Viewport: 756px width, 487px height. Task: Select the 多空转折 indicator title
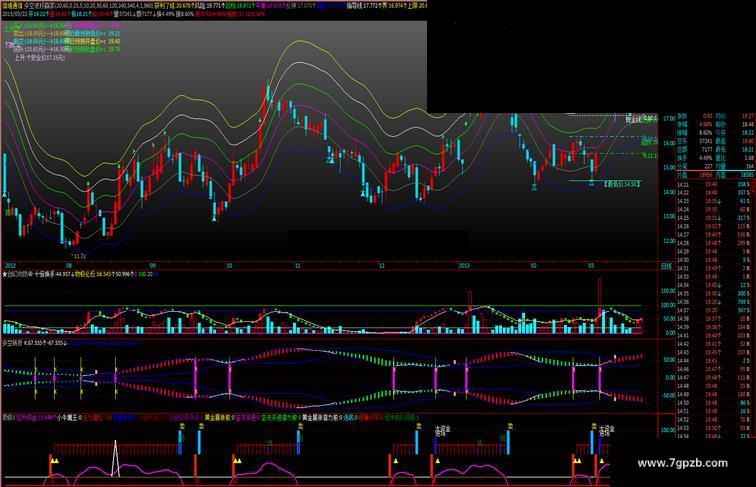(x=13, y=343)
